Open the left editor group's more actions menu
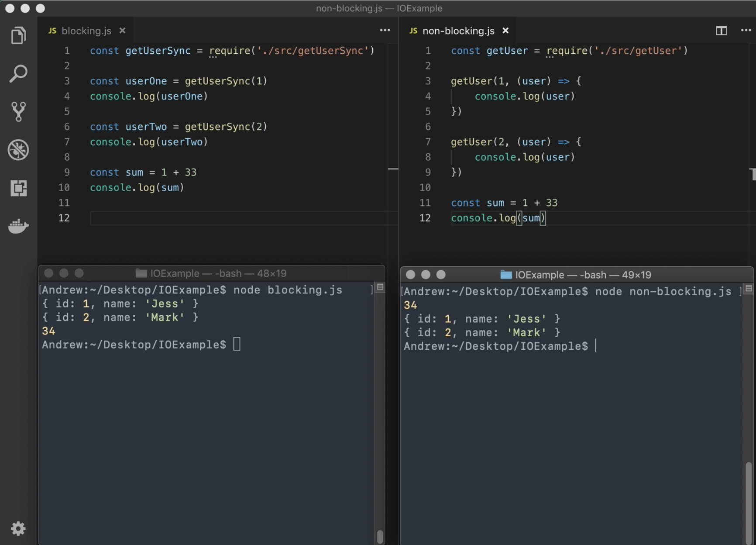756x545 pixels. pos(385,30)
